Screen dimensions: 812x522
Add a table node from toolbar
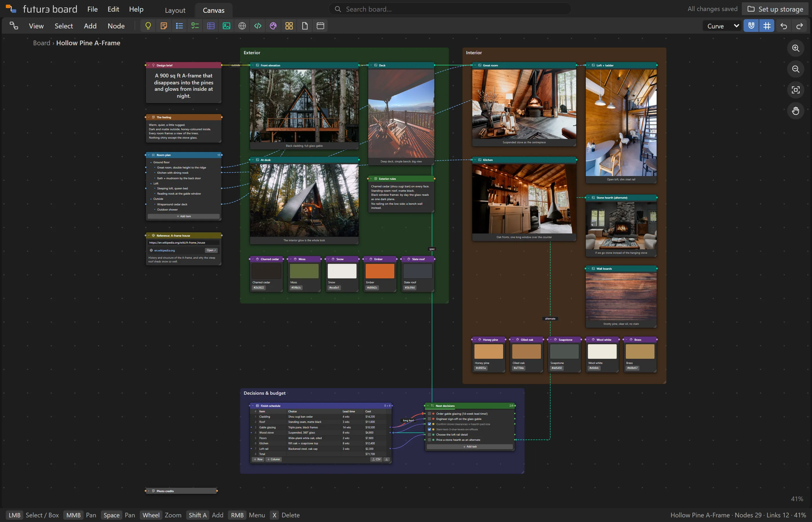(x=211, y=26)
